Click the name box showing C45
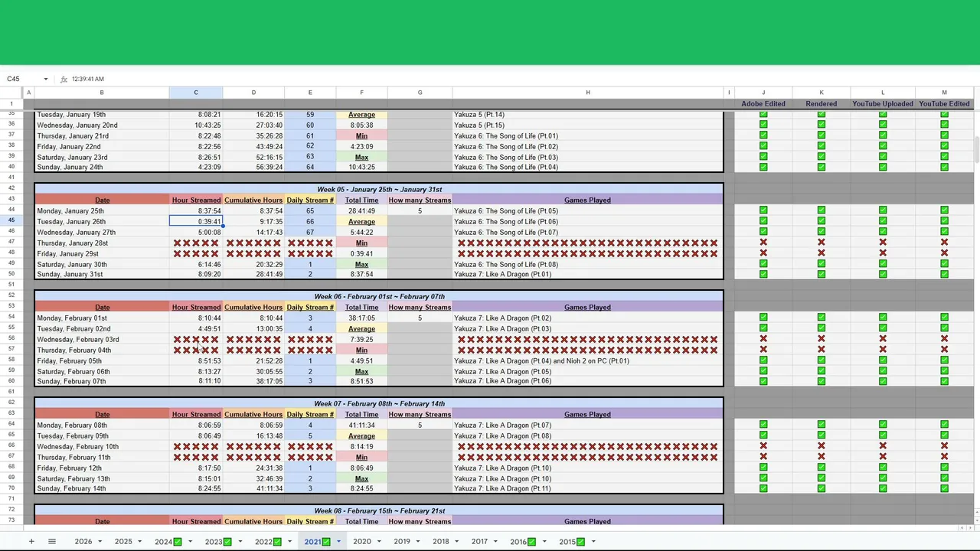980x551 pixels. pos(23,79)
